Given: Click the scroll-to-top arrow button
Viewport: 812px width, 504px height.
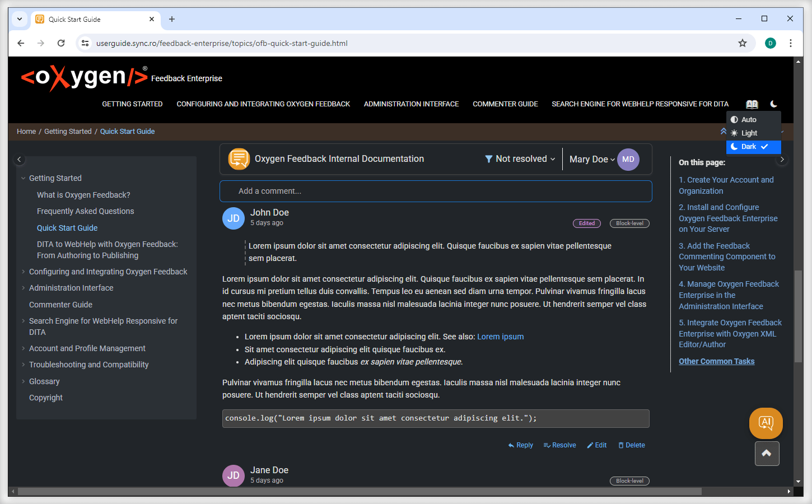Looking at the screenshot, I should coord(767,454).
